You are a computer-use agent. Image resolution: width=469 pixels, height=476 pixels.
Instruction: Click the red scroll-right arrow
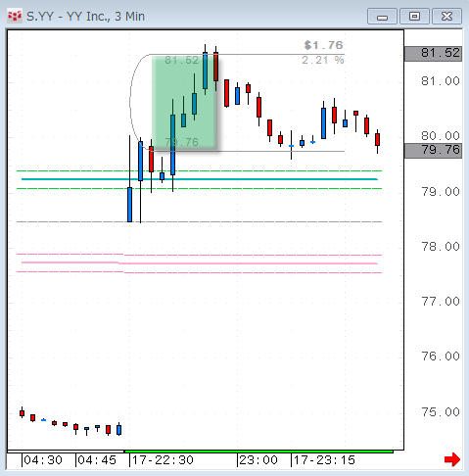tap(452, 459)
